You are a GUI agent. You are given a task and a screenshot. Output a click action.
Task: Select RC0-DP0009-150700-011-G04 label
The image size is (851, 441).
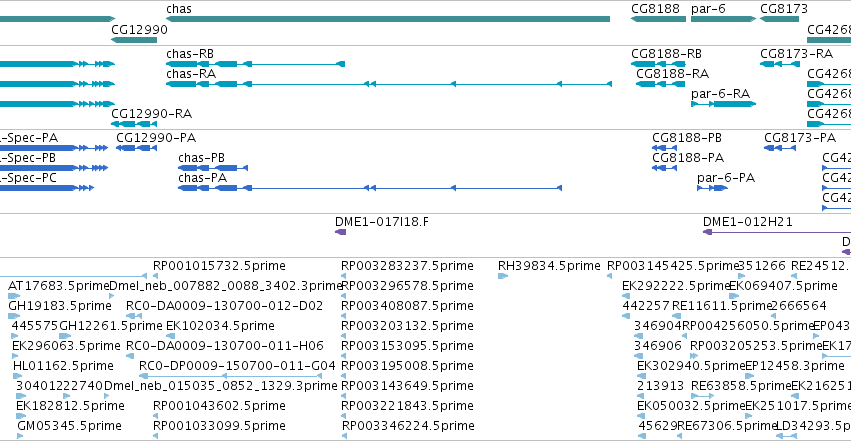click(237, 366)
